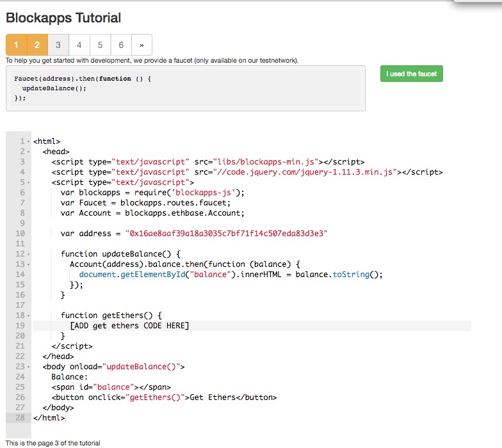
Task: Click the span id 'balance' on line 25
Action: [x=113, y=387]
